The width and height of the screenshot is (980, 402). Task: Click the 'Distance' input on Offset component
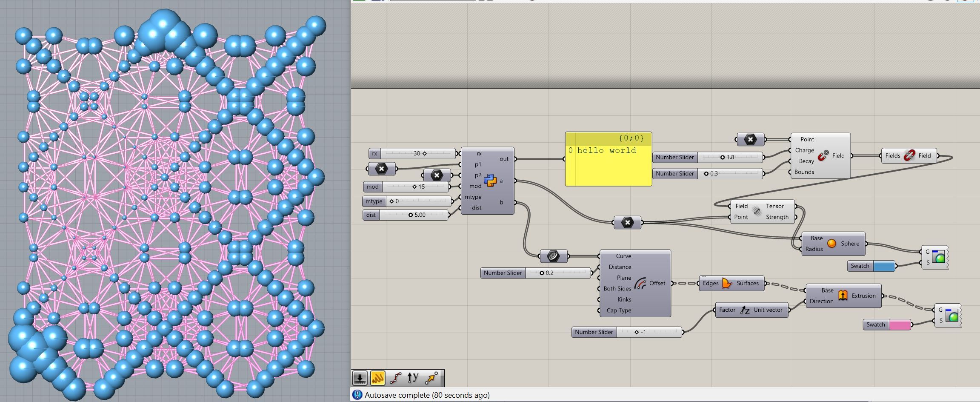(620, 267)
